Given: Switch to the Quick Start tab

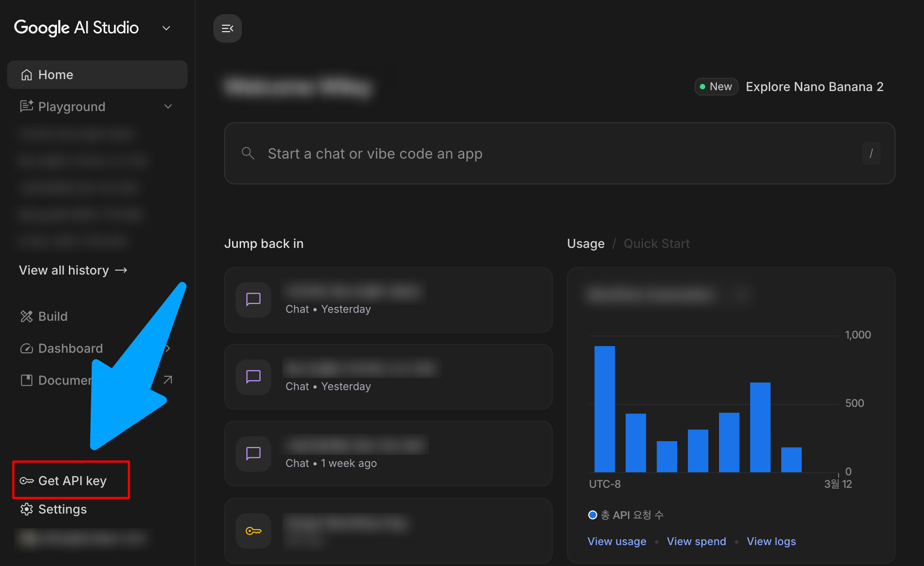Looking at the screenshot, I should (x=656, y=243).
